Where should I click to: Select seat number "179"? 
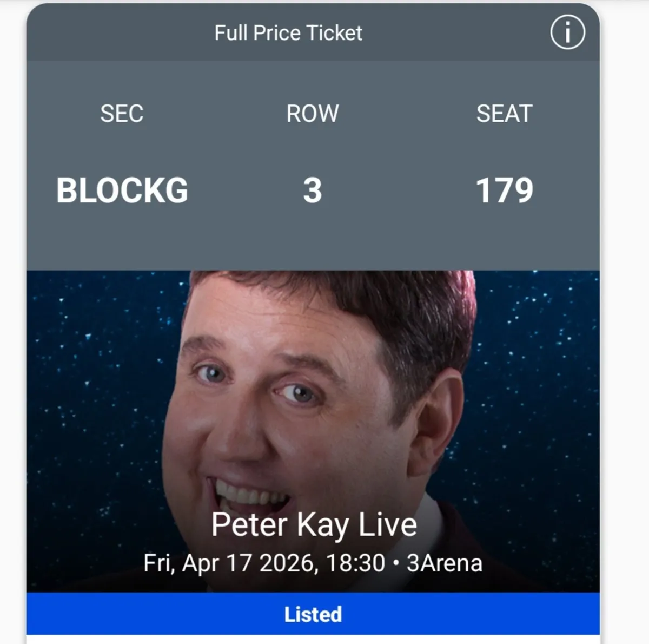[505, 189]
